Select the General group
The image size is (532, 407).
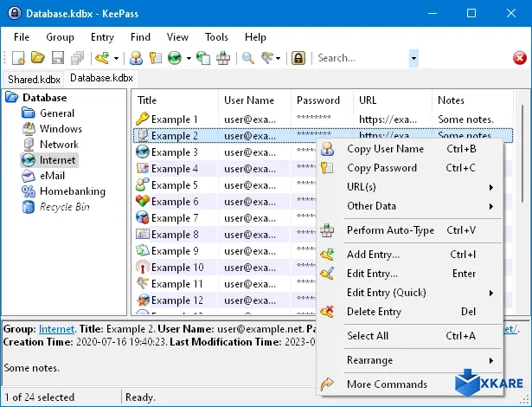click(57, 113)
